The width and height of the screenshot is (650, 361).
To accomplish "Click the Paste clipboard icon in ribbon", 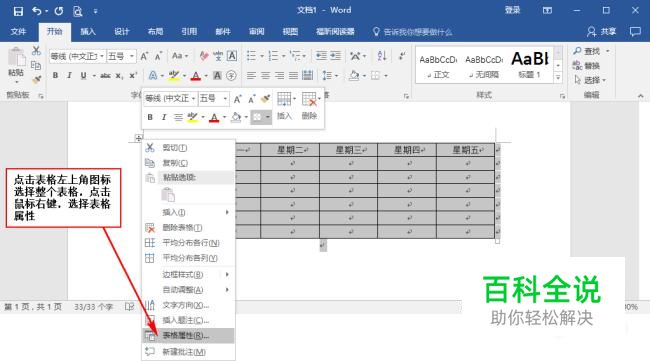I will click(16, 57).
